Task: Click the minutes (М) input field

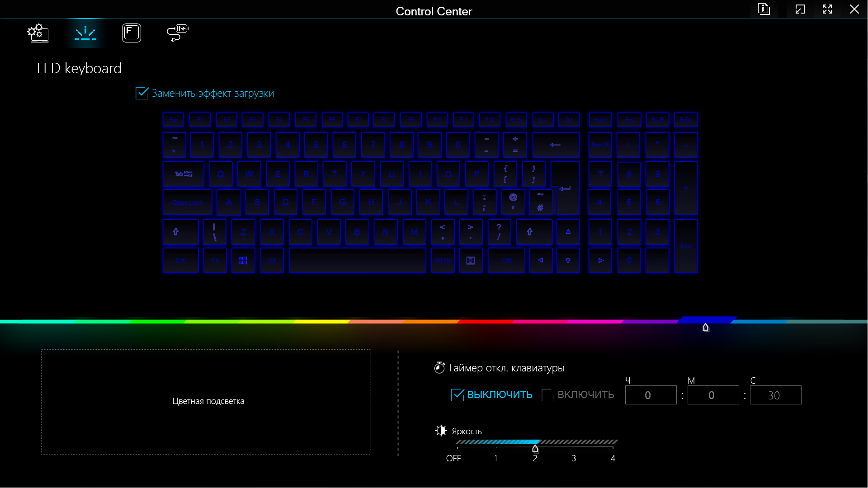Action: [713, 395]
